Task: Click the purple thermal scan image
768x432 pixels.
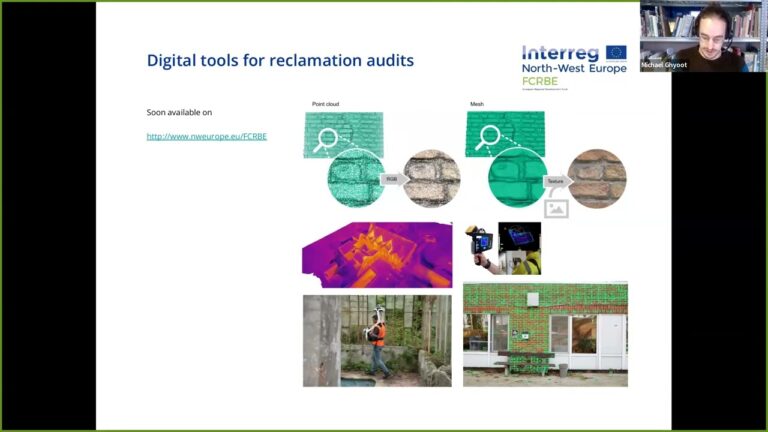Action: (x=377, y=254)
